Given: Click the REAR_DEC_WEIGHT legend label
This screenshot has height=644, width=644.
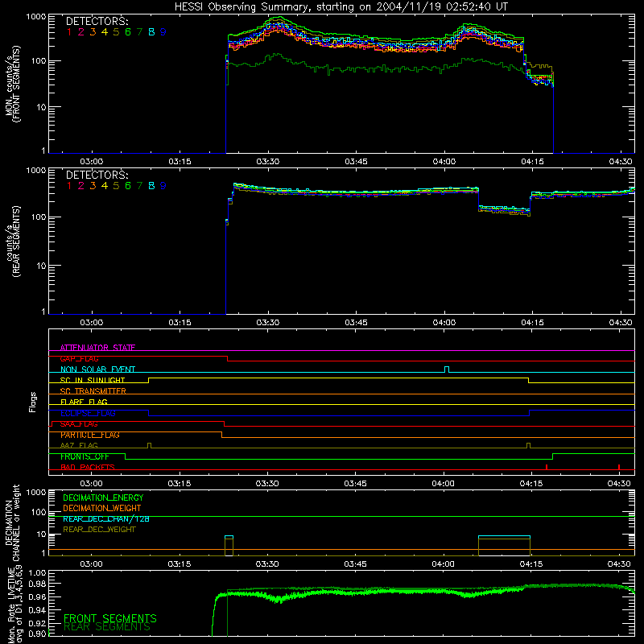Looking at the screenshot, I should tap(99, 530).
